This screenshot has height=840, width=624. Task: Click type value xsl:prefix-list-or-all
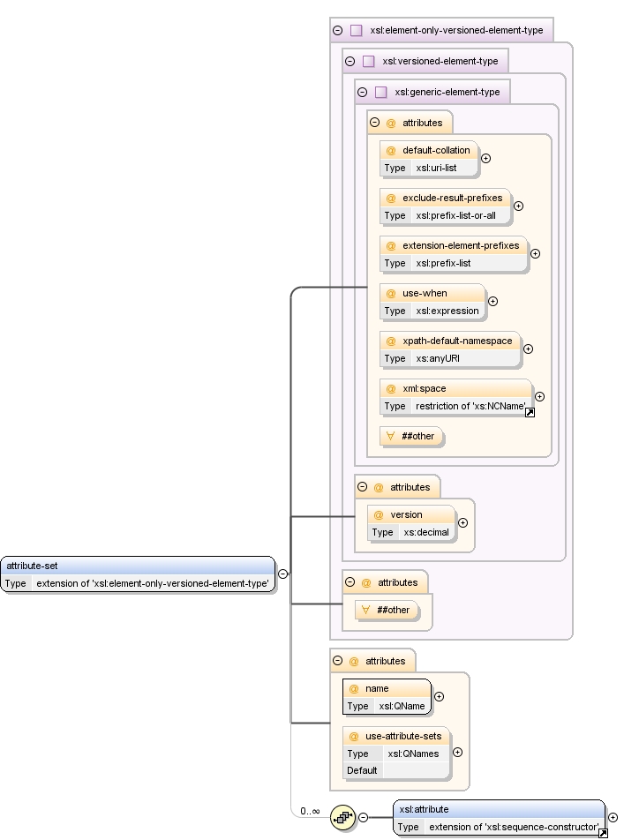[455, 216]
